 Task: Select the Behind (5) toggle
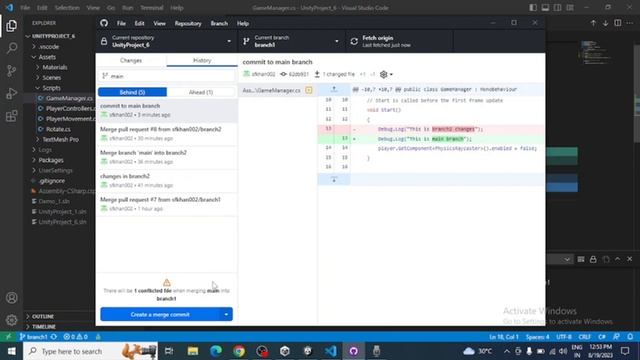click(x=132, y=92)
